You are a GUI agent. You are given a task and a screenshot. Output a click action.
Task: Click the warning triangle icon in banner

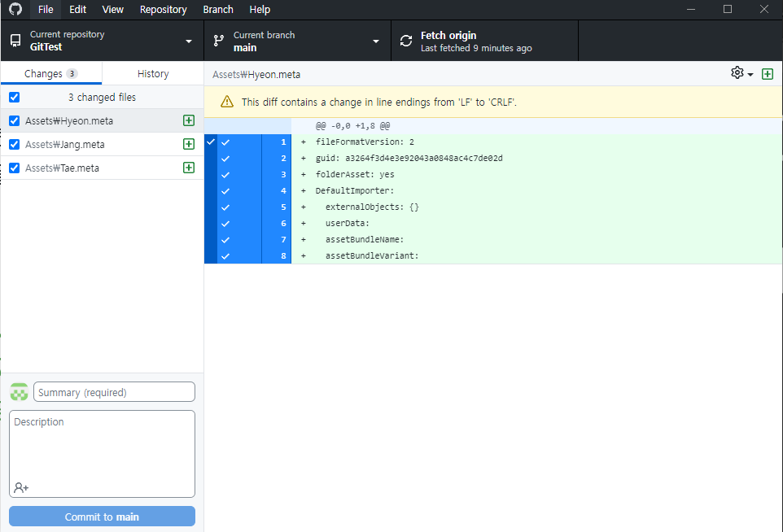point(227,102)
